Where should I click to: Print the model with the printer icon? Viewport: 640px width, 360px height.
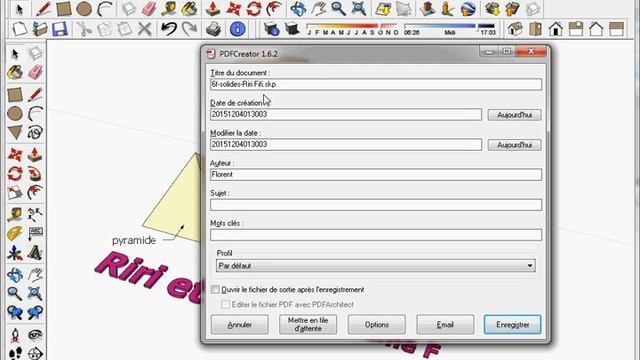click(x=213, y=29)
